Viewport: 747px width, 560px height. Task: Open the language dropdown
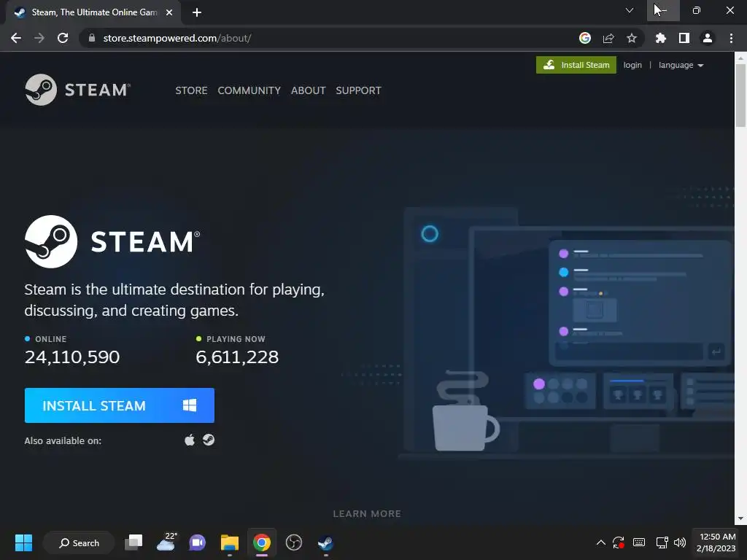[681, 65]
